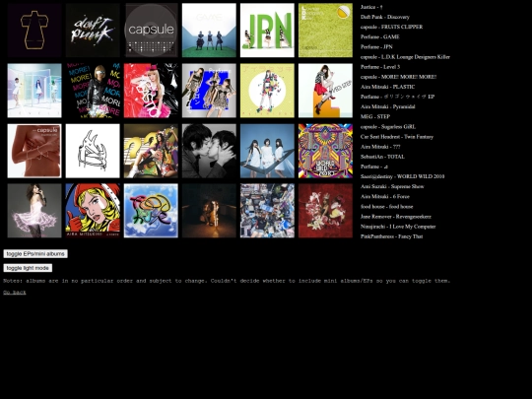Open the green JPN album cover

click(x=267, y=31)
